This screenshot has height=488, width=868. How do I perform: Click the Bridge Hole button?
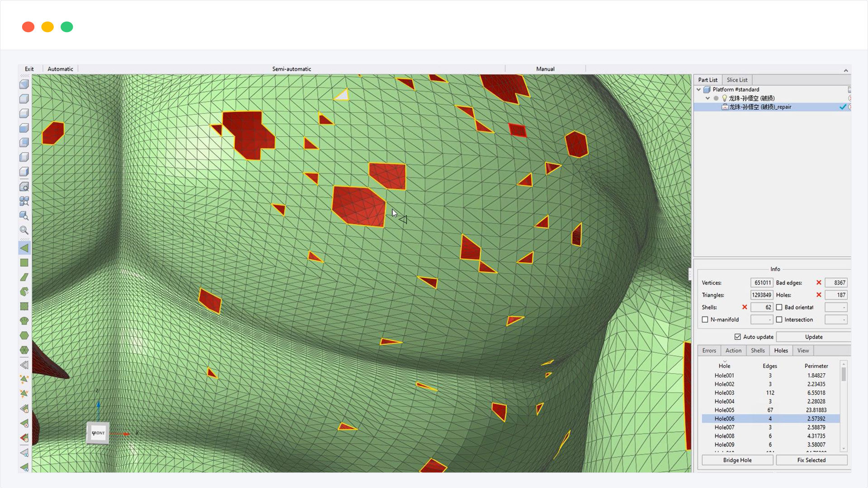click(737, 460)
